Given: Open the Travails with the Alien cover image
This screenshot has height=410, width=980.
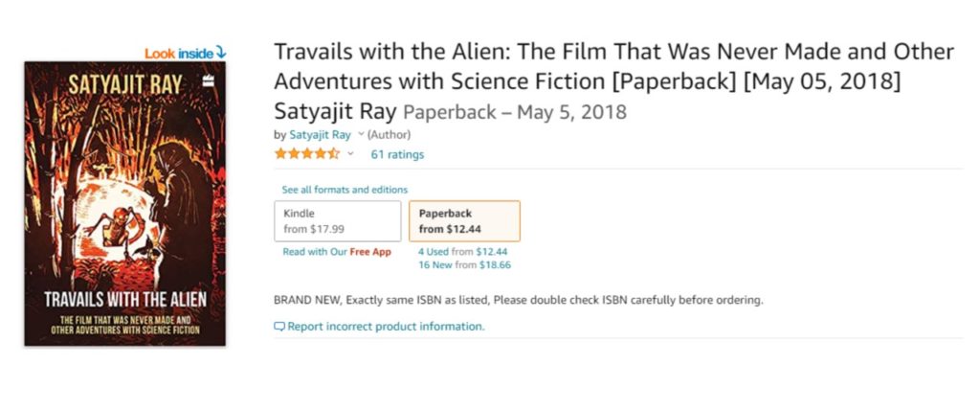Looking at the screenshot, I should click(x=125, y=203).
